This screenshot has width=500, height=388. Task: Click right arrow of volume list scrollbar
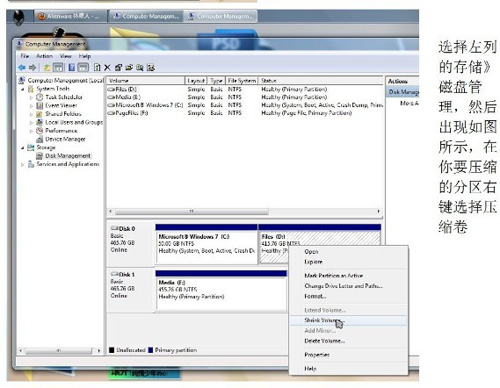point(378,211)
